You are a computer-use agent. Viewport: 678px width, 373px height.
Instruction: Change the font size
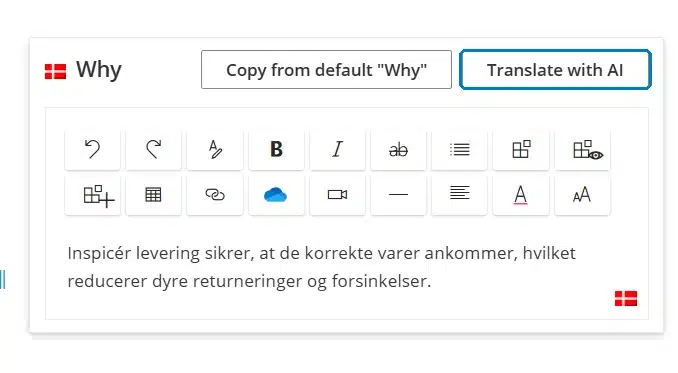[582, 195]
